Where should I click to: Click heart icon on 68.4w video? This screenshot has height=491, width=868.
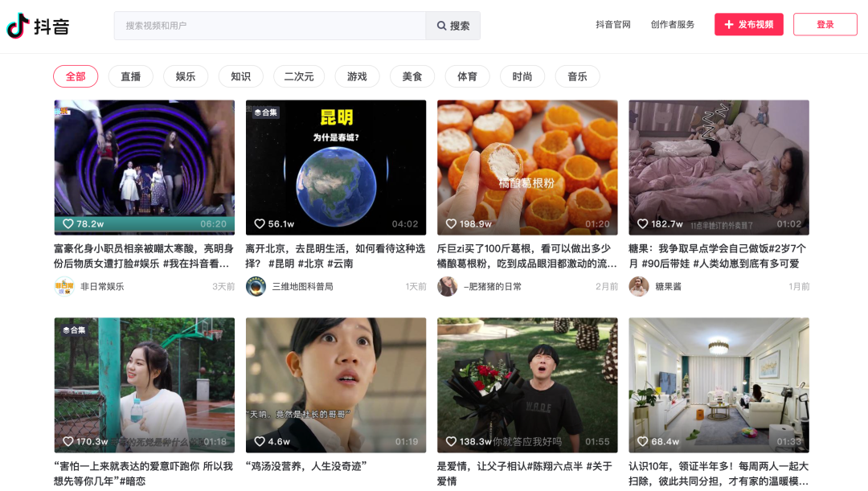coord(643,441)
